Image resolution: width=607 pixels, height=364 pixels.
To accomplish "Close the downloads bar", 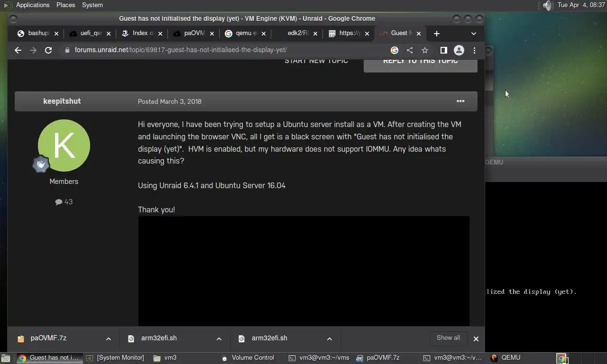I will pyautogui.click(x=476, y=338).
